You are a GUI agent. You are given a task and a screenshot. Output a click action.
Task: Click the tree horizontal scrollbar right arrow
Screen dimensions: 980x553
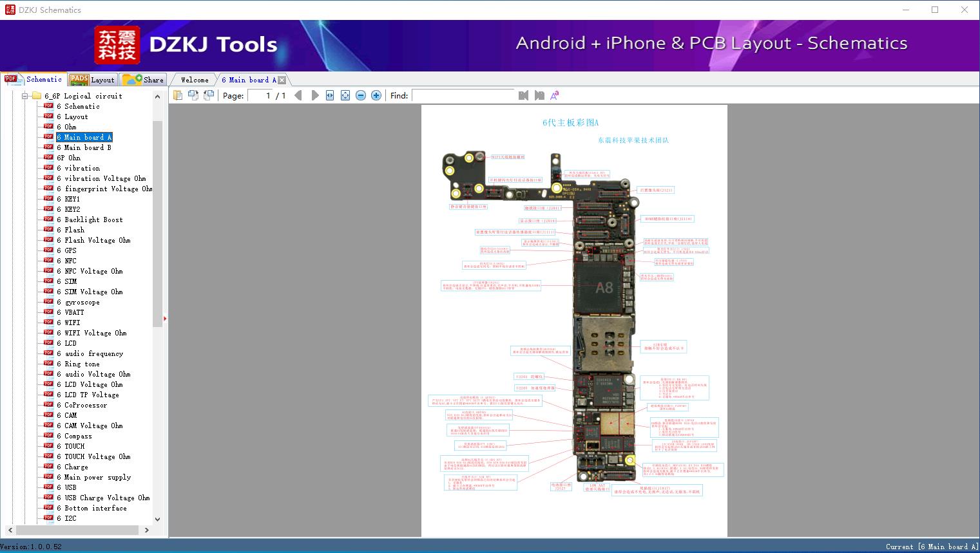click(147, 530)
